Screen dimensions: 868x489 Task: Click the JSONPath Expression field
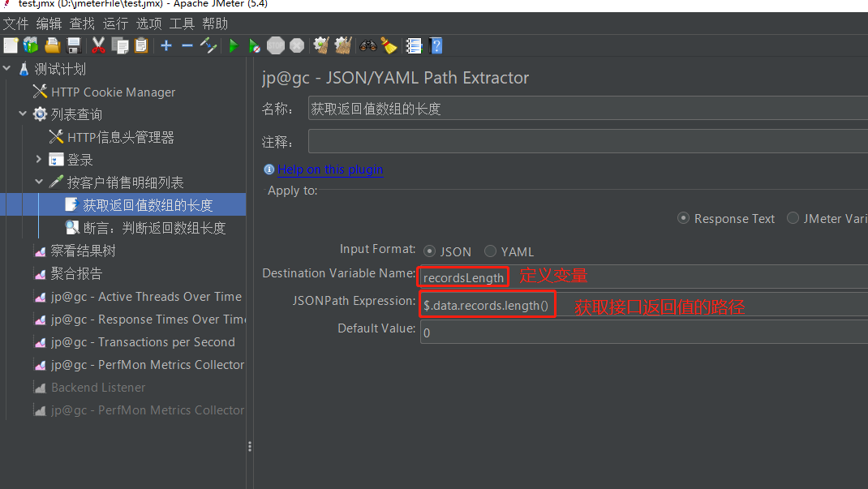(644, 305)
